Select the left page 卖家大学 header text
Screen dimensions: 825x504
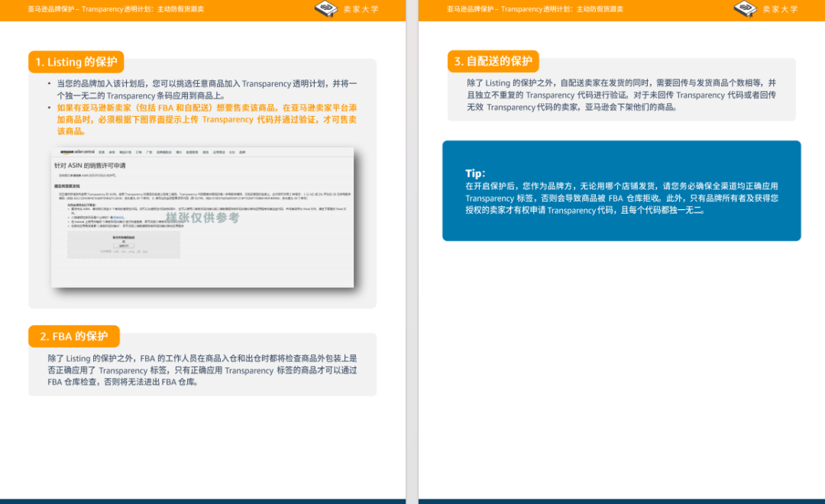pyautogui.click(x=361, y=9)
